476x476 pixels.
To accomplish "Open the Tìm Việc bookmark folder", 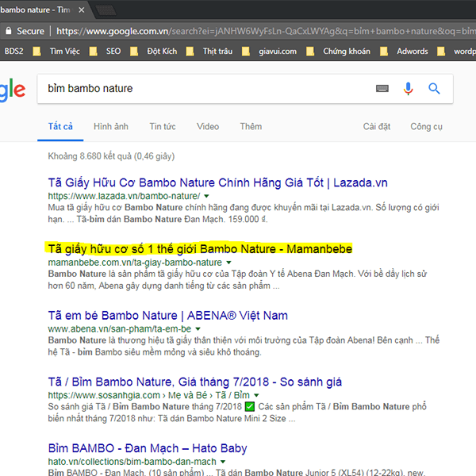I will point(57,51).
